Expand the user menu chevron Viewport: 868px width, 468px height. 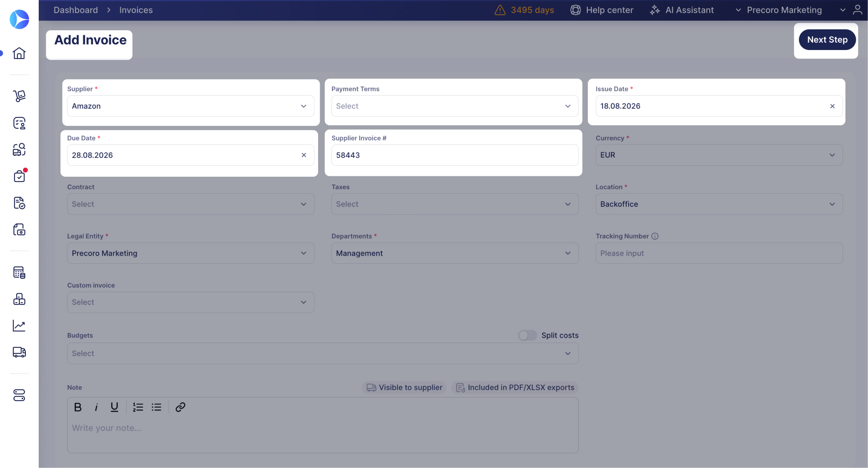843,10
